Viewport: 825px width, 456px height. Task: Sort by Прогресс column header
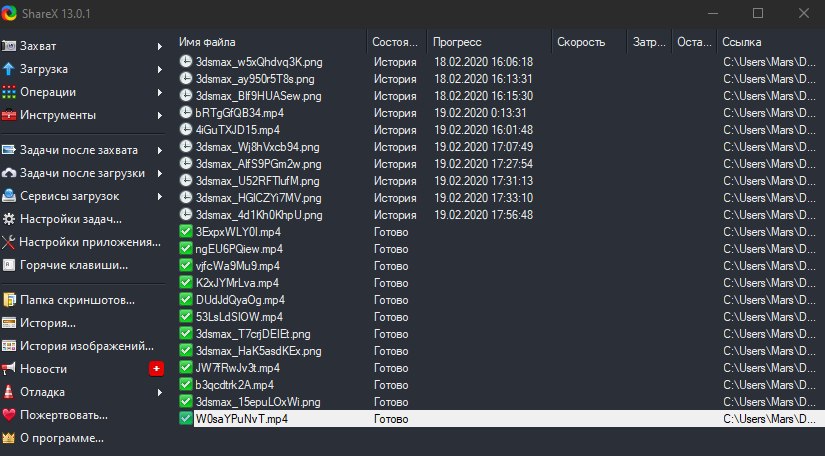(x=489, y=42)
